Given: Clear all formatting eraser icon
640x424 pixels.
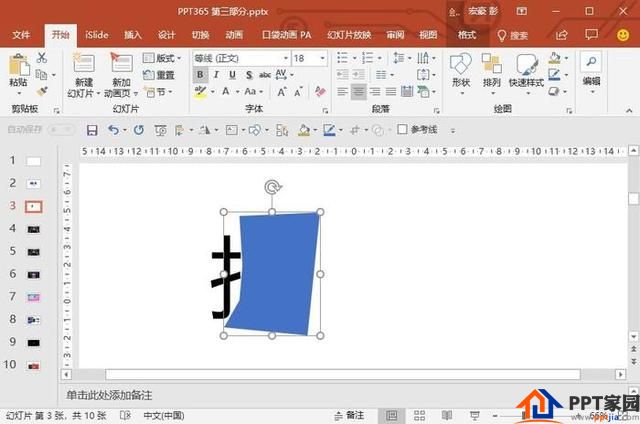Looking at the screenshot, I should (x=320, y=91).
